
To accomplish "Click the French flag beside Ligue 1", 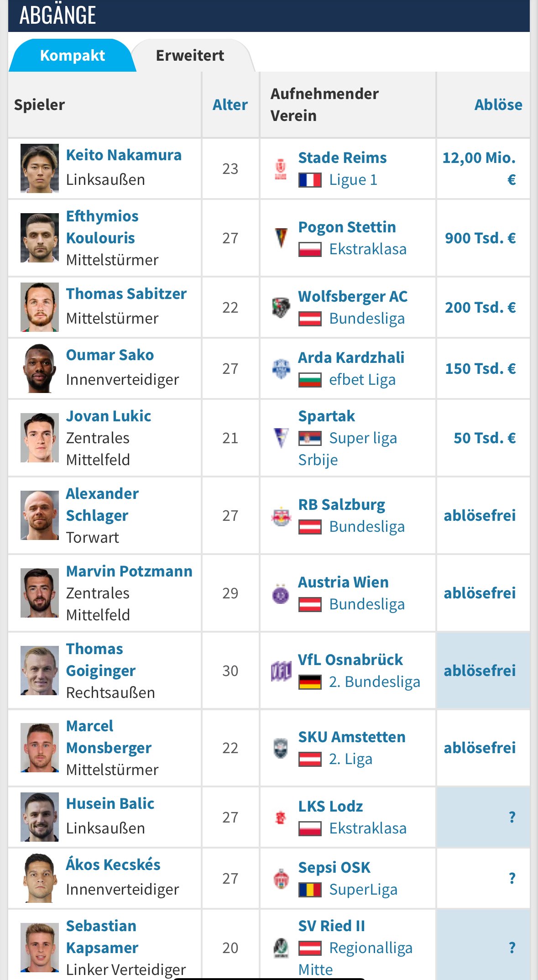I will tap(310, 180).
